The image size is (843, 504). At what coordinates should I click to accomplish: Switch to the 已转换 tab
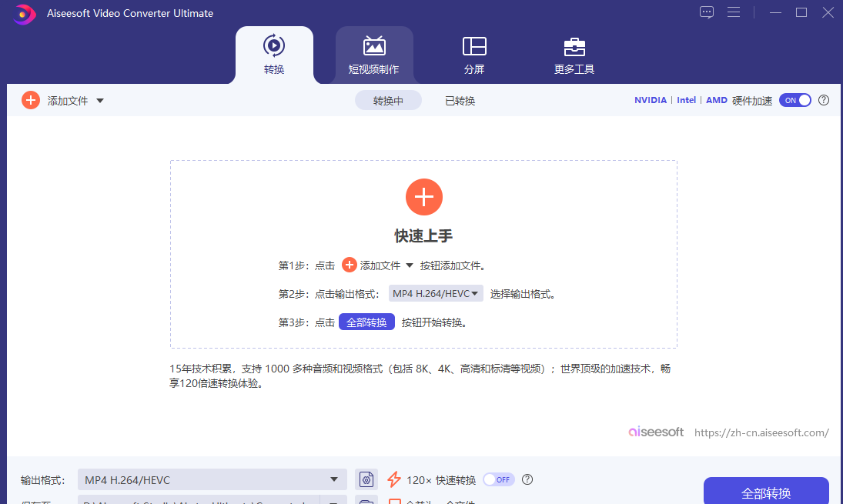[460, 100]
